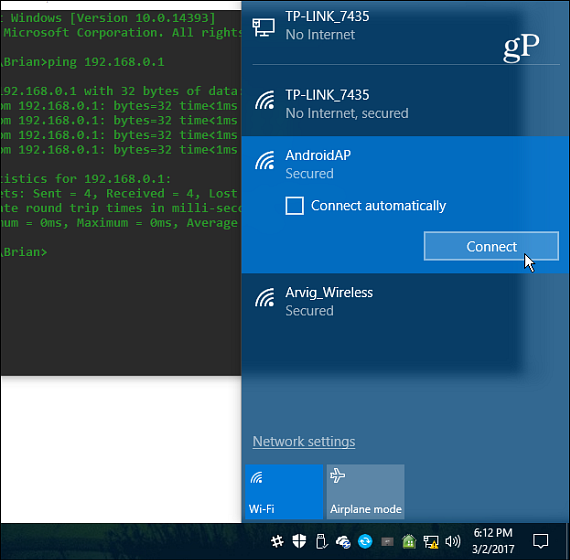This screenshot has width=570, height=560.
Task: Select the wired TP-LINK_7435 Ethernet connection
Action: [x=405, y=26]
